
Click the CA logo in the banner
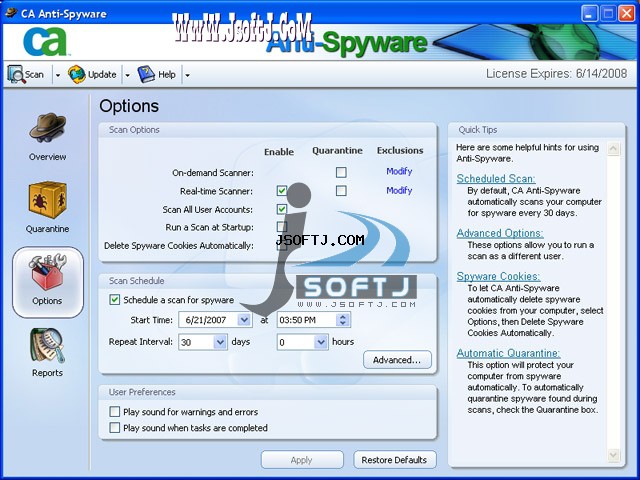click(x=45, y=42)
